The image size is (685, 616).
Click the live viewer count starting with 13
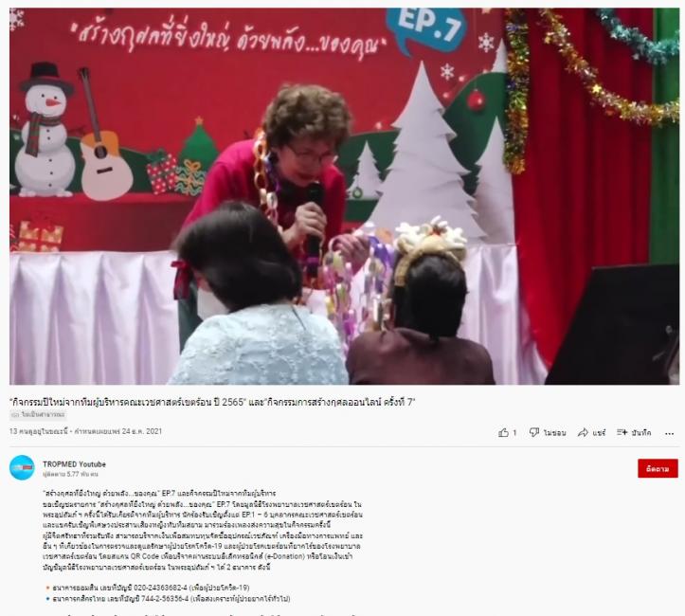[x=39, y=431]
